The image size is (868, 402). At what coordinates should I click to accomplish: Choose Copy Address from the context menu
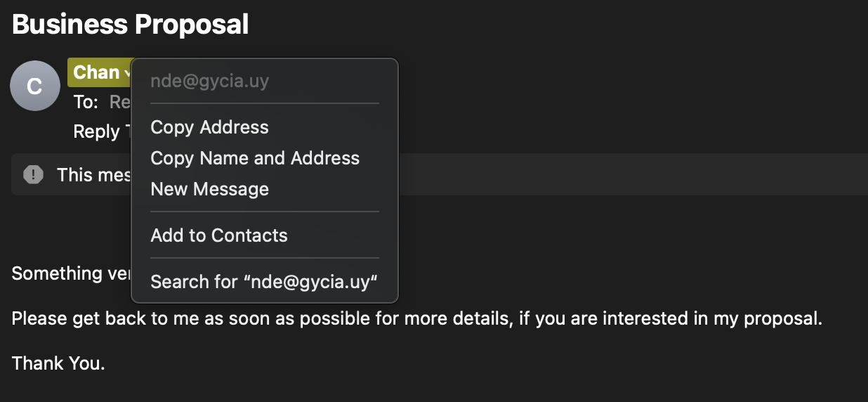point(209,127)
